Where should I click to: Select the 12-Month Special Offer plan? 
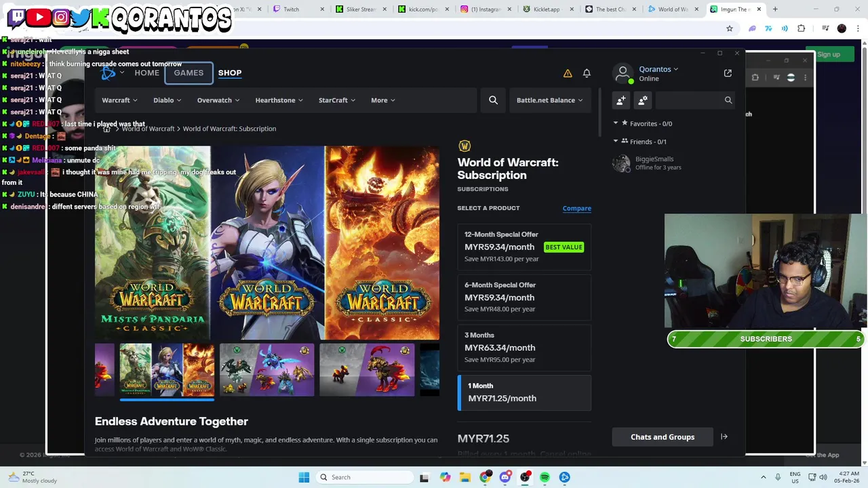[x=524, y=247]
